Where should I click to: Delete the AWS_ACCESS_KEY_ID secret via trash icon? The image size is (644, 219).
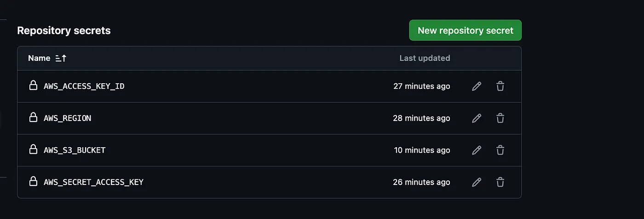point(500,86)
